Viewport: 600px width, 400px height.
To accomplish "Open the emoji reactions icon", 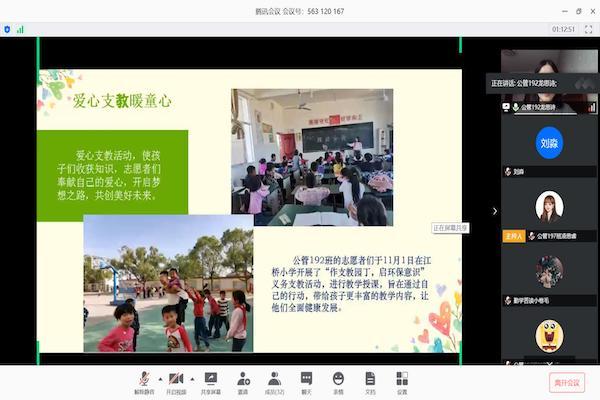I will [338, 379].
